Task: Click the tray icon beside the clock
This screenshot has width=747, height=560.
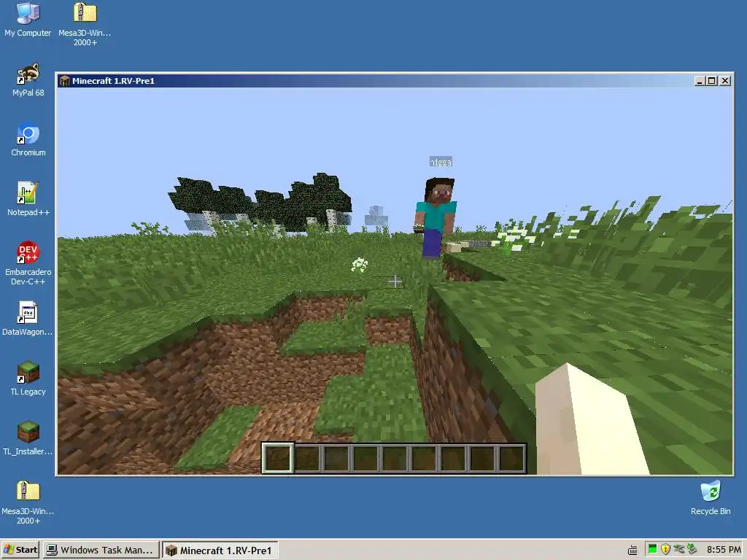Action: tap(692, 549)
